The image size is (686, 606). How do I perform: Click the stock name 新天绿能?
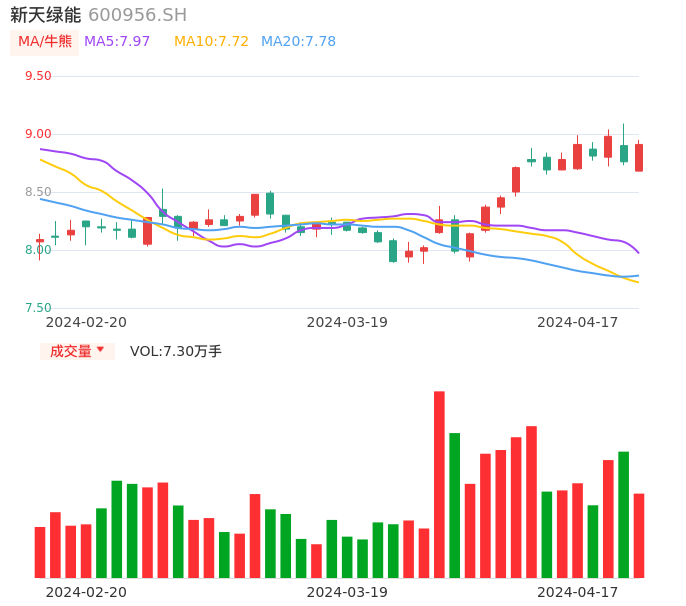(x=46, y=15)
